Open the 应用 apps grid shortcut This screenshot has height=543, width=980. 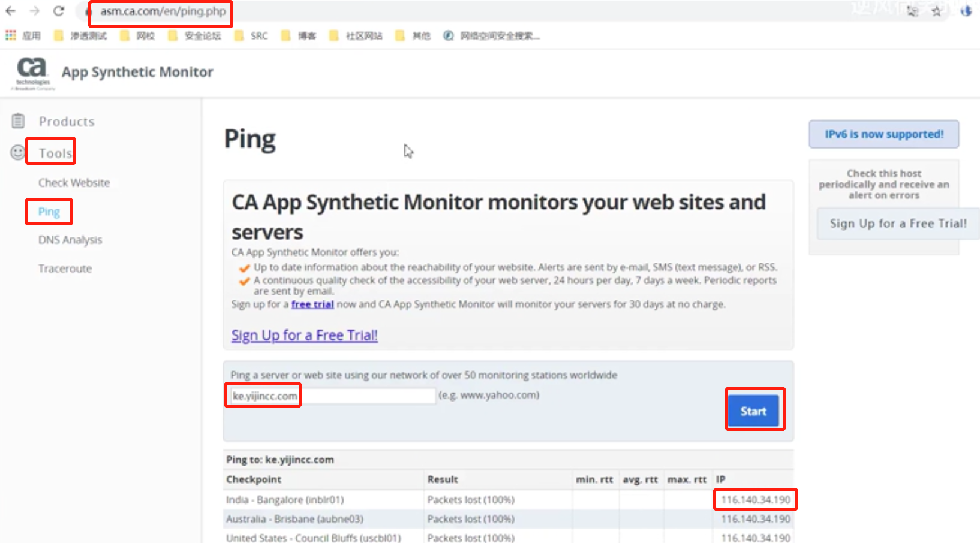[x=23, y=35]
